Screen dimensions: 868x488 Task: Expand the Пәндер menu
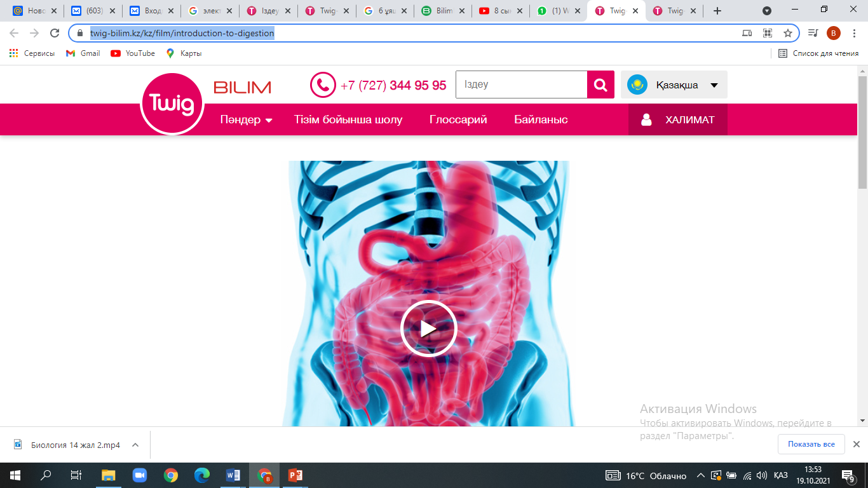pyautogui.click(x=246, y=119)
